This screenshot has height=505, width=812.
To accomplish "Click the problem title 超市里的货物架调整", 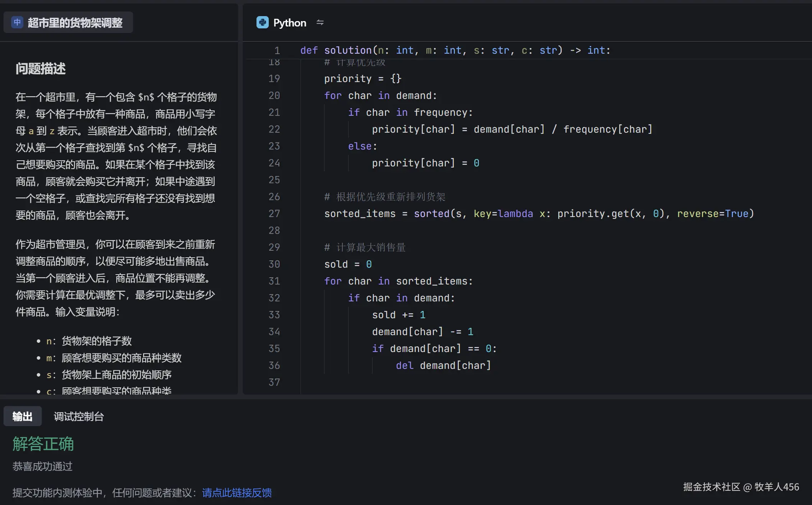I will tap(75, 22).
